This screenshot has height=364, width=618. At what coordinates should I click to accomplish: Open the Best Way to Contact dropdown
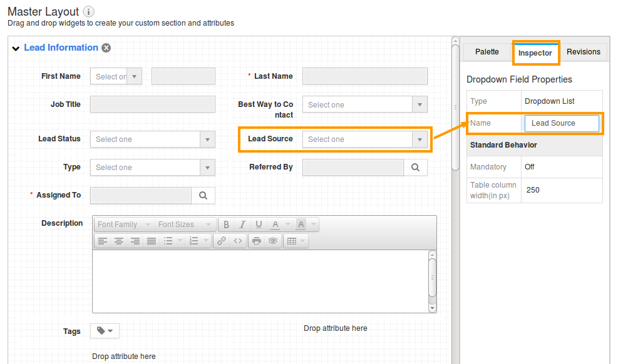420,104
